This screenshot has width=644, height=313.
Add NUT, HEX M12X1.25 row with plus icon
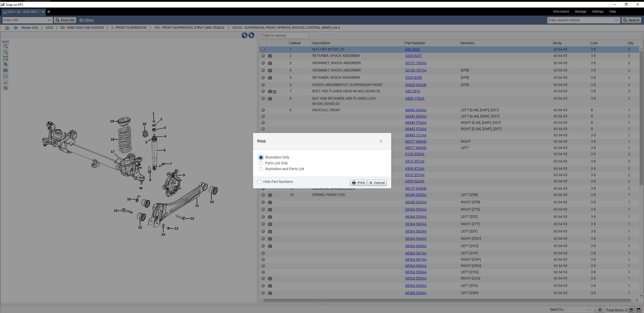[263, 50]
